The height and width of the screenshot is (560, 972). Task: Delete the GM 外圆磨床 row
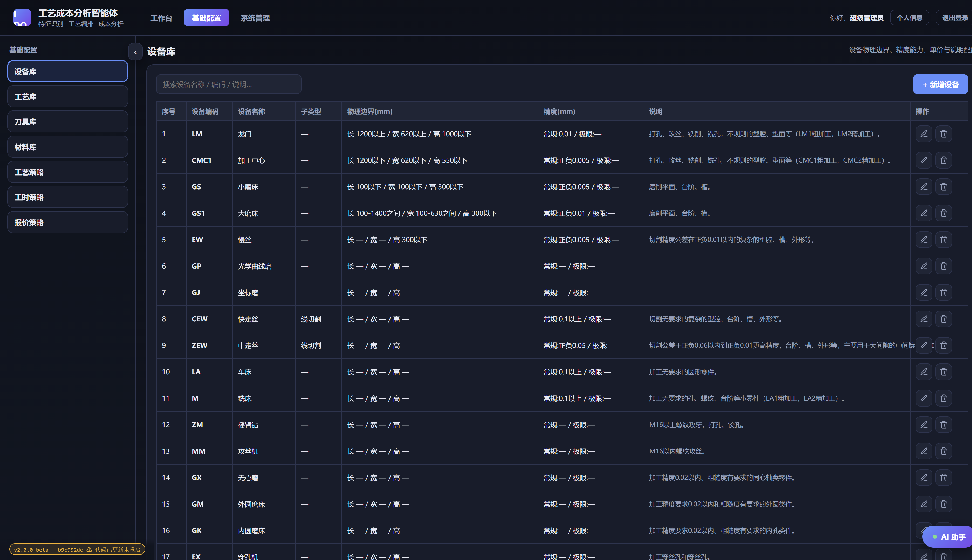coord(943,504)
